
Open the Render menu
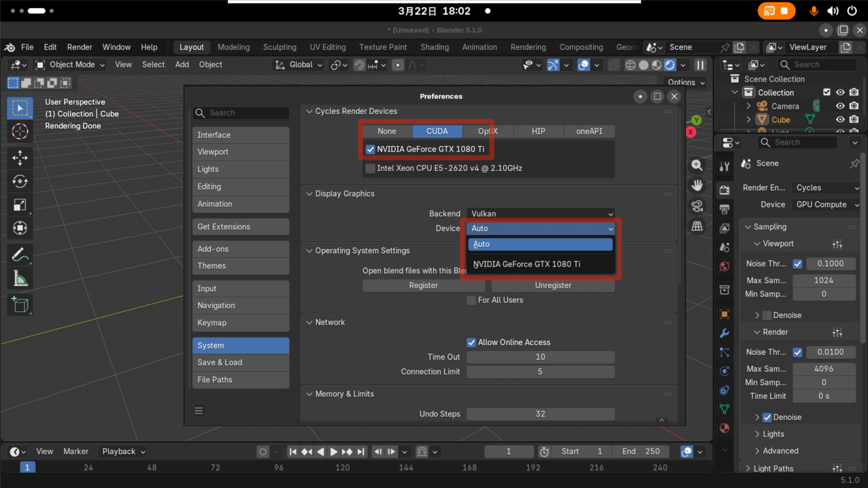coord(79,47)
